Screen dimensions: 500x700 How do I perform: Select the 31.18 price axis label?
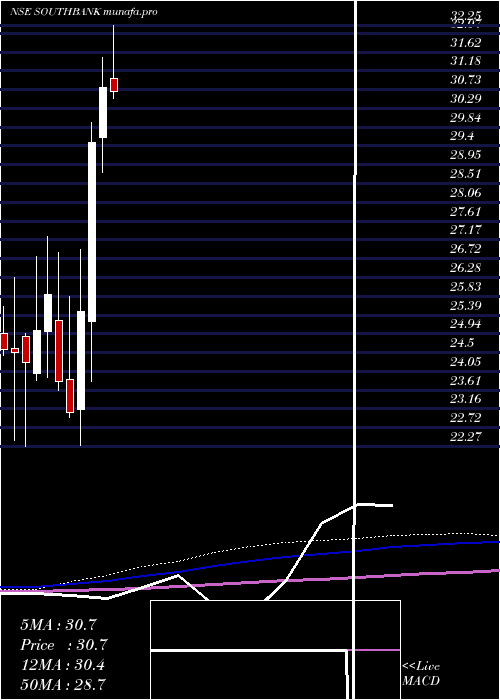pos(466,61)
